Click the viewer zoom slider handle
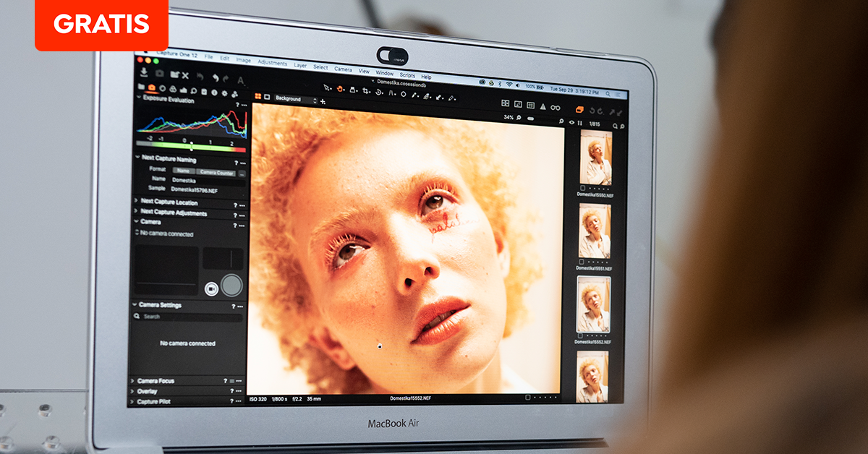Image resolution: width=868 pixels, height=454 pixels. [530, 119]
